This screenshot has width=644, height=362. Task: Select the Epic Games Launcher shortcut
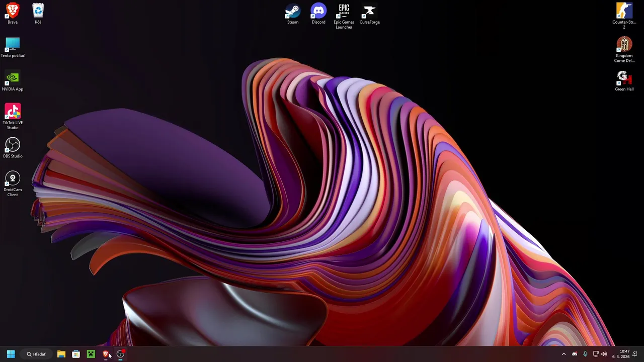(344, 16)
